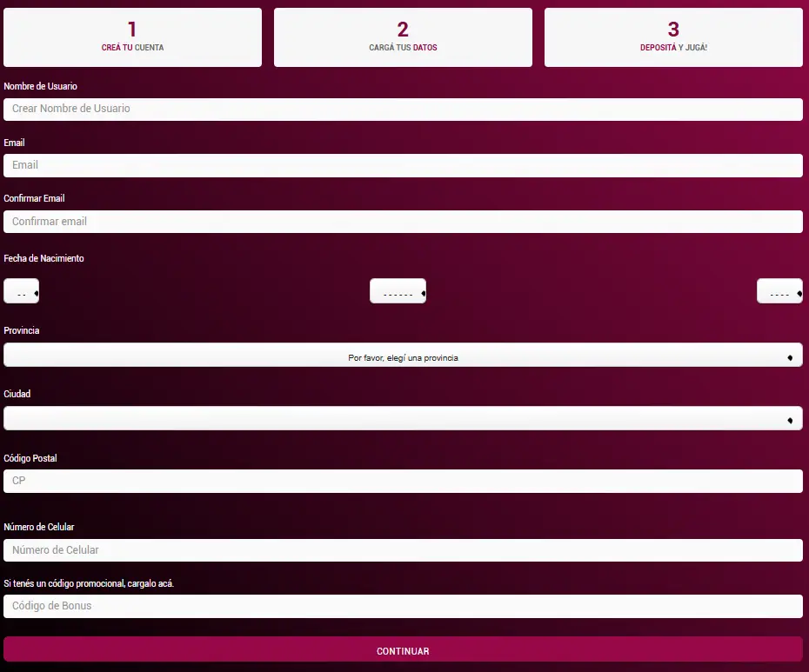Image resolution: width=809 pixels, height=672 pixels.
Task: Focus the Email input field
Action: pos(403,165)
